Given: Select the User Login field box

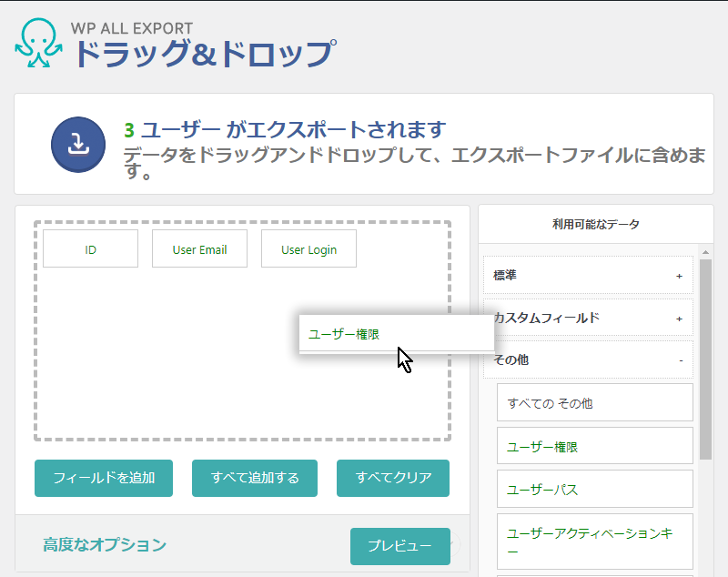Looking at the screenshot, I should tap(308, 248).
